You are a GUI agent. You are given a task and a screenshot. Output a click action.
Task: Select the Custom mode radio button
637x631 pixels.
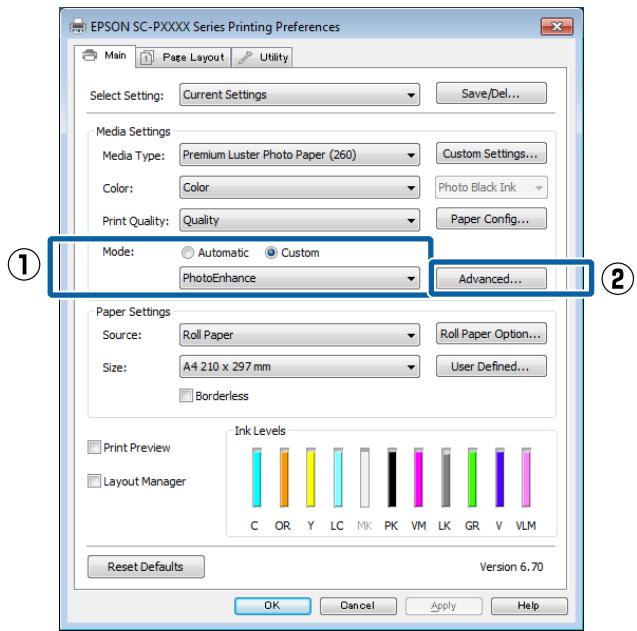click(271, 253)
